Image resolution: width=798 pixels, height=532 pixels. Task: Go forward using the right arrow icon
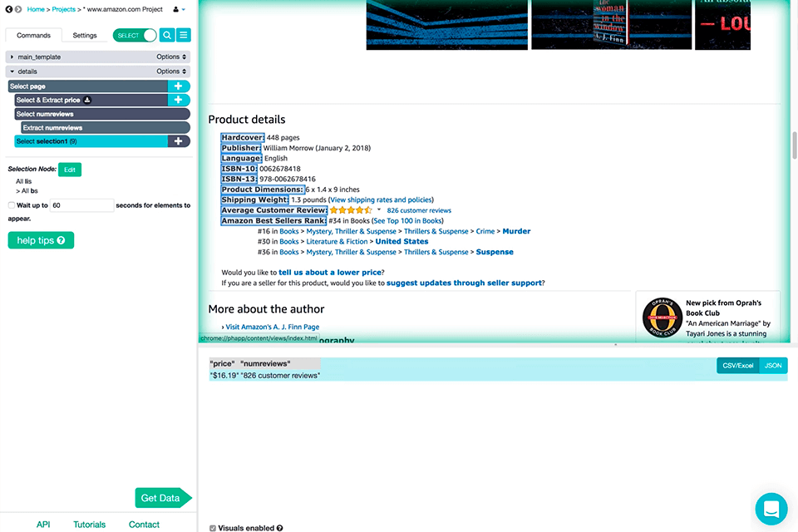(x=18, y=9)
